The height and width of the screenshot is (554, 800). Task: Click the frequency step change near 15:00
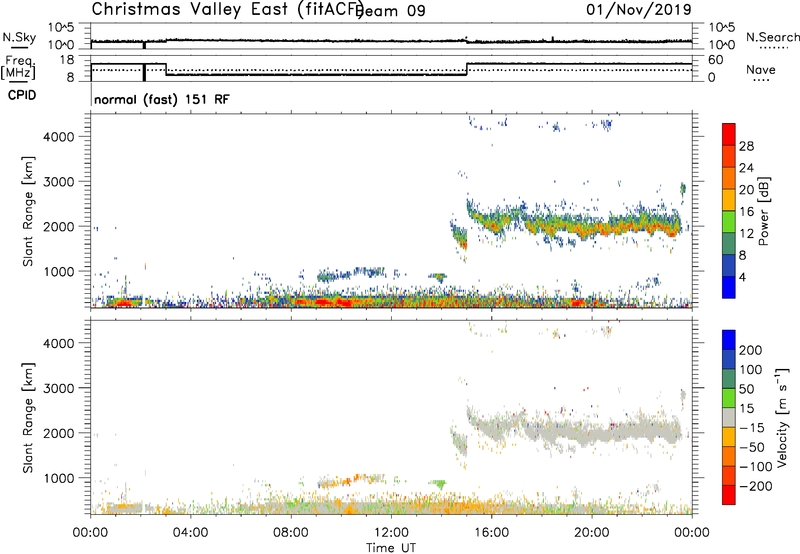[x=467, y=69]
